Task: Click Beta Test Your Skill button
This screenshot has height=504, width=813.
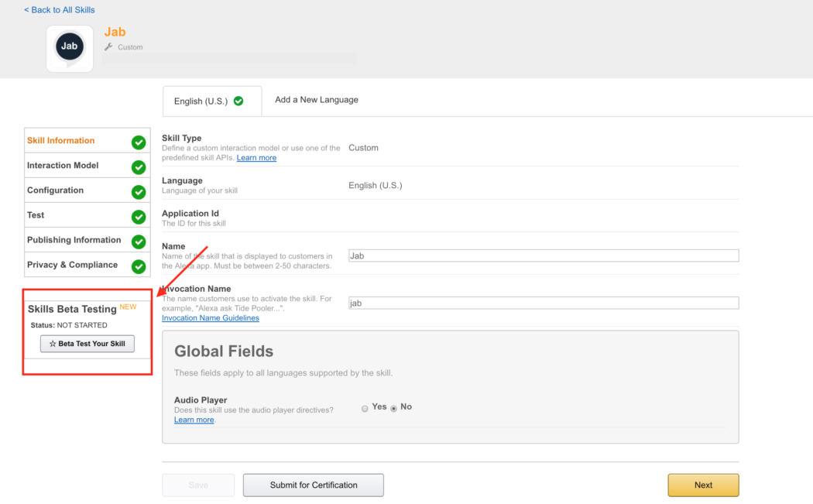Action: point(87,344)
